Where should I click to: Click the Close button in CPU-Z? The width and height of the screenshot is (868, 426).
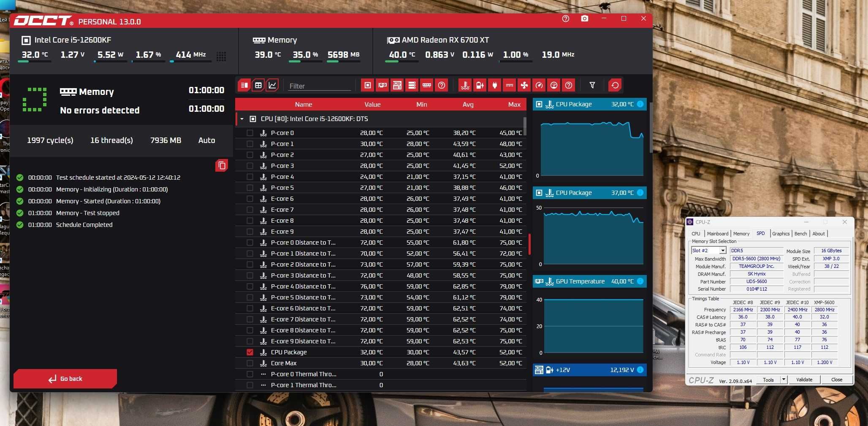coord(836,380)
